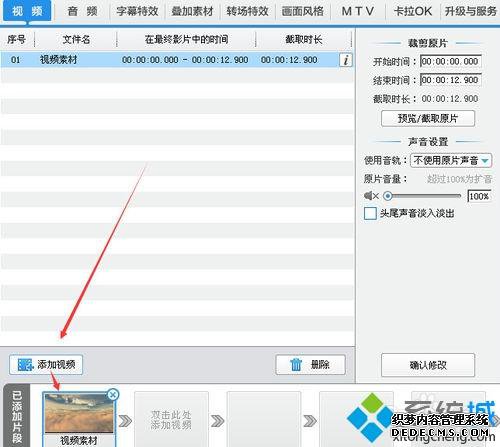
Task: Click the trash can delete icon
Action: click(x=295, y=365)
